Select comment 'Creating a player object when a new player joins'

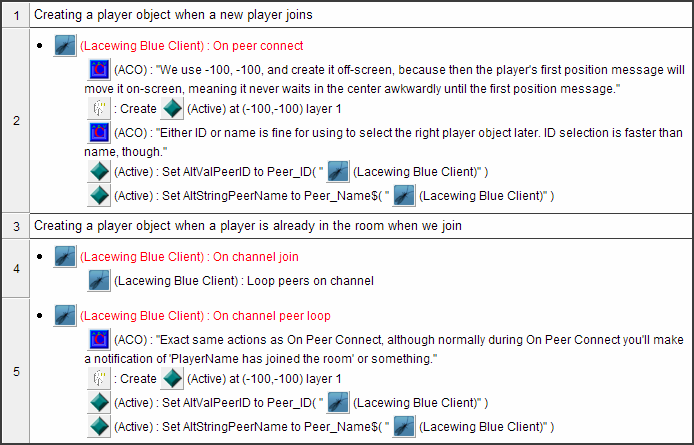click(x=173, y=15)
